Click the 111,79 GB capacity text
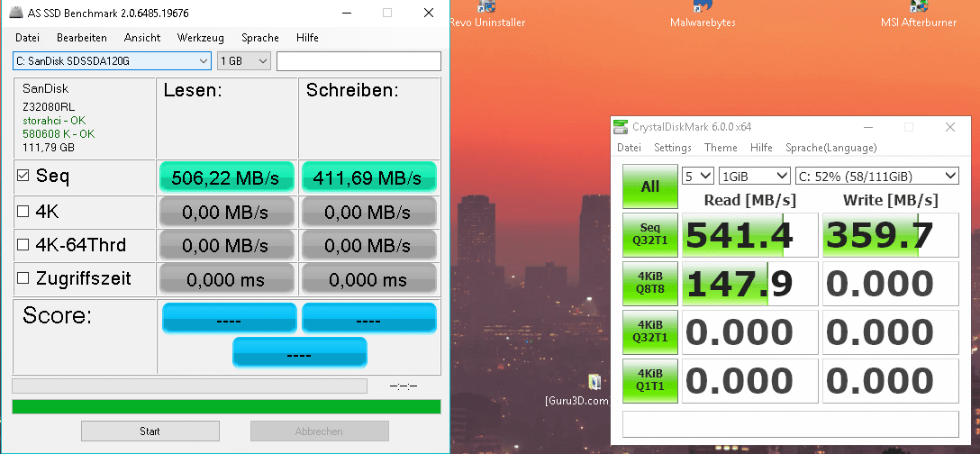 (48, 148)
